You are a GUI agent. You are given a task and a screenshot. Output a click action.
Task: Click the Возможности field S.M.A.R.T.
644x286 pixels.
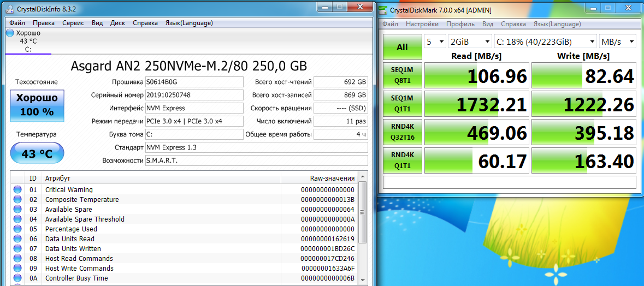(257, 160)
